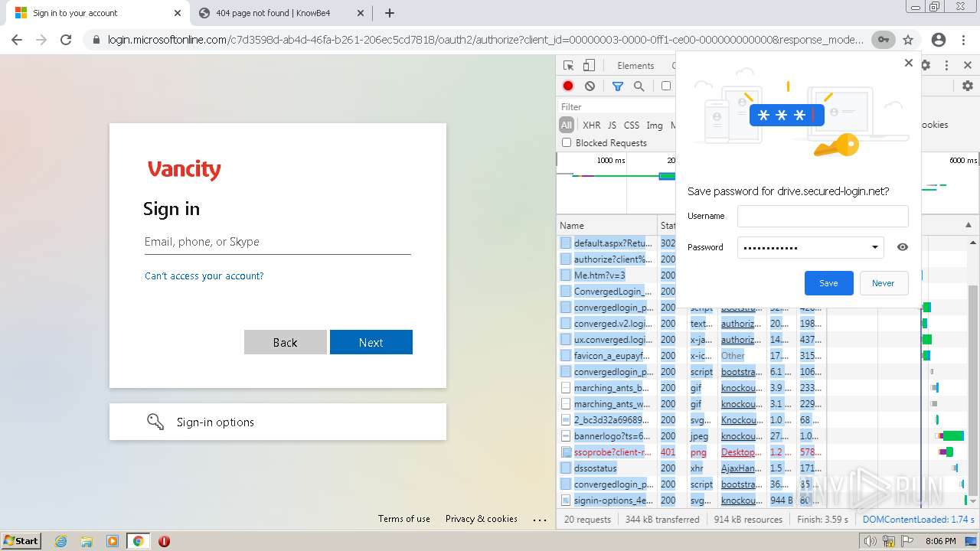Show the saved password with eye icon
This screenshot has height=551, width=980.
(x=903, y=247)
